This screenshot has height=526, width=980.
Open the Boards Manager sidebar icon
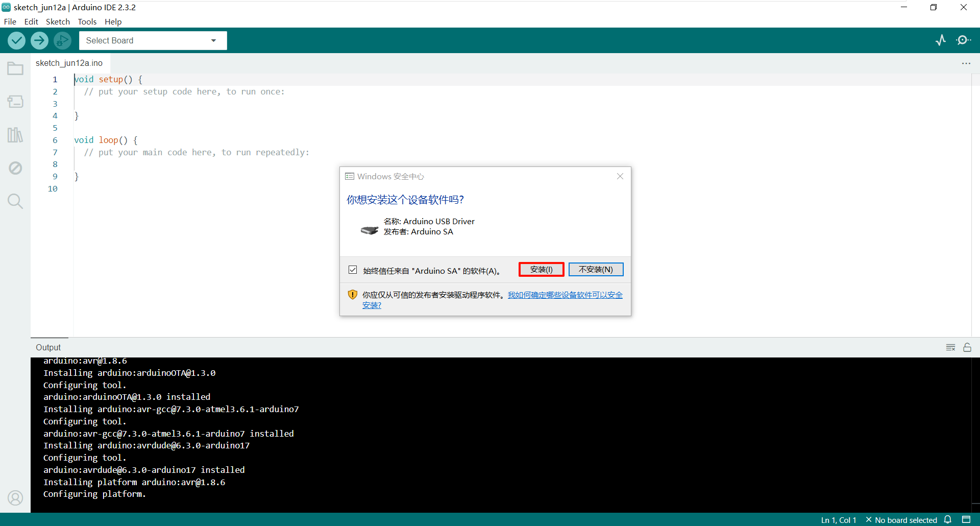15,102
